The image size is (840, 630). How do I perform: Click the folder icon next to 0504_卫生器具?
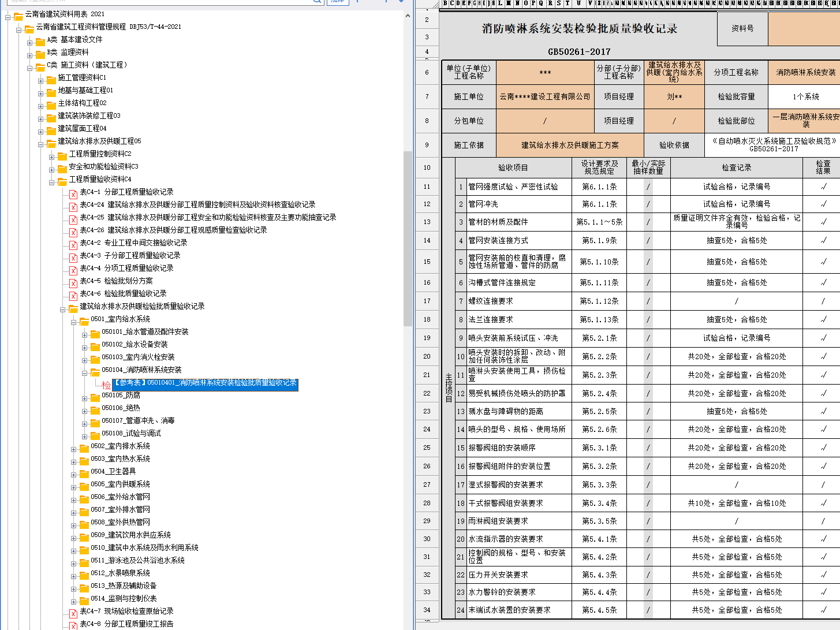(x=84, y=474)
